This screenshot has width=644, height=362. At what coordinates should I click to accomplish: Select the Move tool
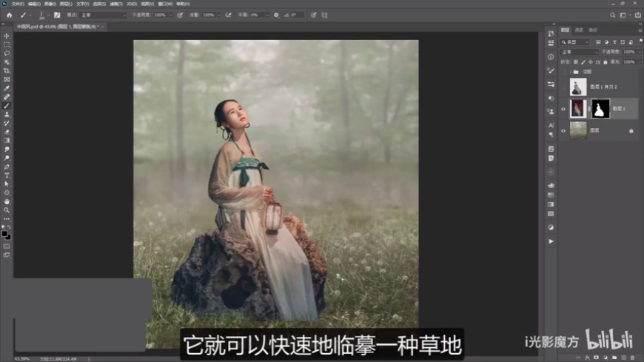7,36
